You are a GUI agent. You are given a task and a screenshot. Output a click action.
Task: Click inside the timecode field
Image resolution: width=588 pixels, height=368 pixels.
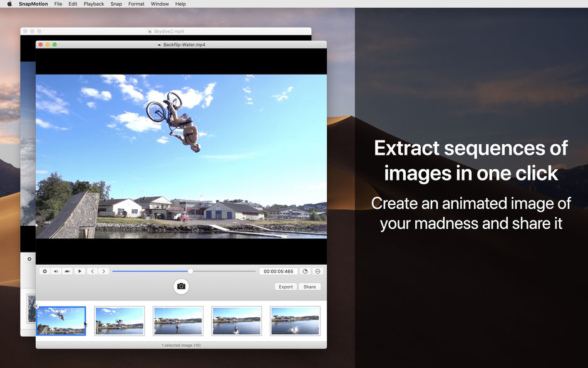pos(278,271)
